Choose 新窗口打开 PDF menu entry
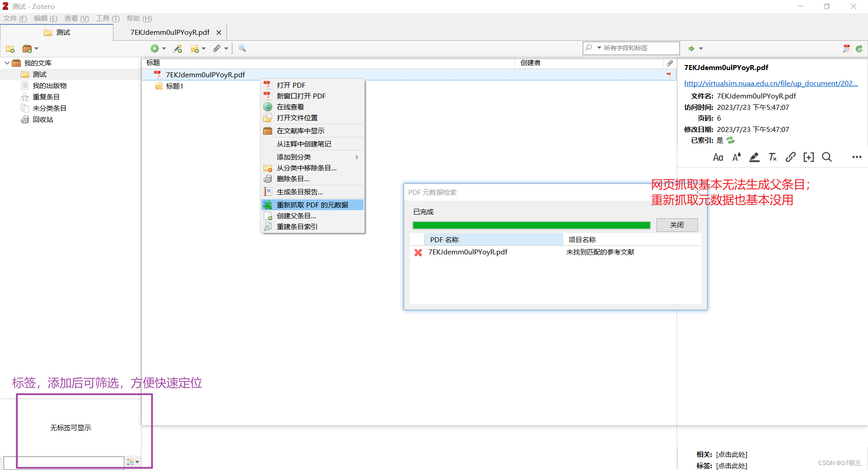Screen dimensions: 868x470 [x=312, y=96]
